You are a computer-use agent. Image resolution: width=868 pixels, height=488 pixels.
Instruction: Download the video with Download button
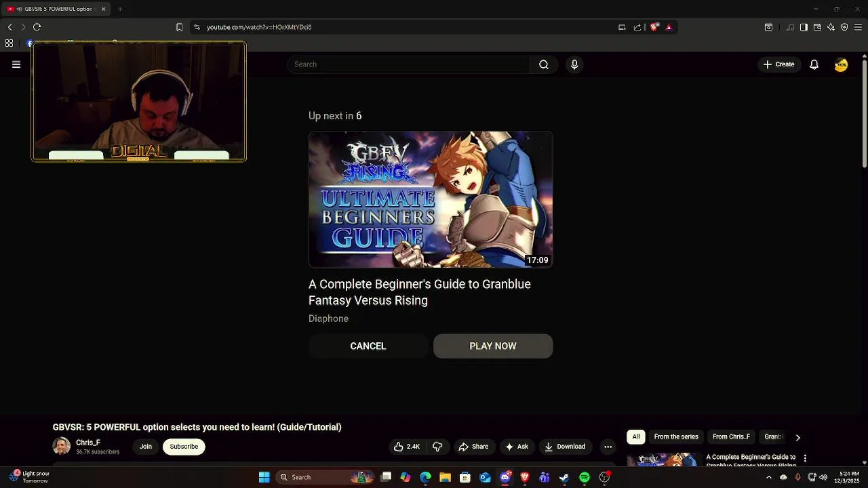[x=565, y=447]
